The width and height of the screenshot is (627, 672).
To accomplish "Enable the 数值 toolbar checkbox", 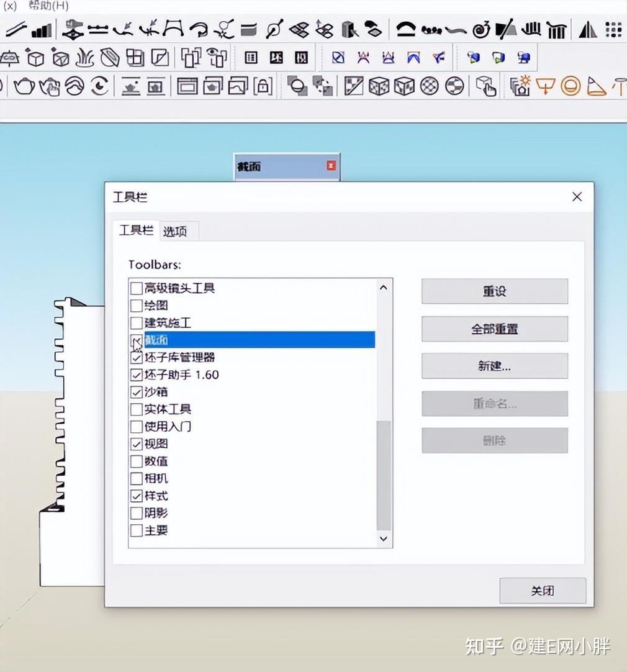I will click(136, 461).
